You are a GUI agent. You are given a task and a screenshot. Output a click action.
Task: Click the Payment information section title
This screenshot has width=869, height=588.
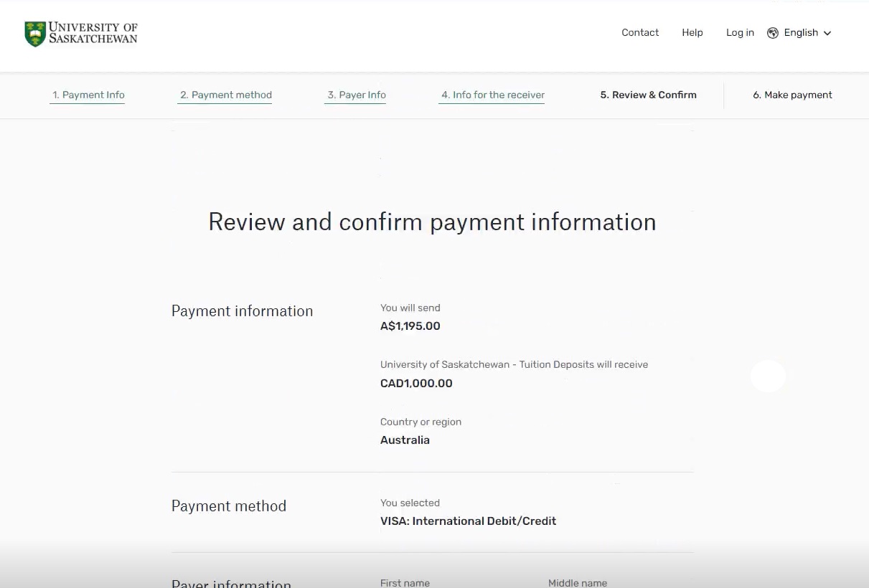(243, 311)
